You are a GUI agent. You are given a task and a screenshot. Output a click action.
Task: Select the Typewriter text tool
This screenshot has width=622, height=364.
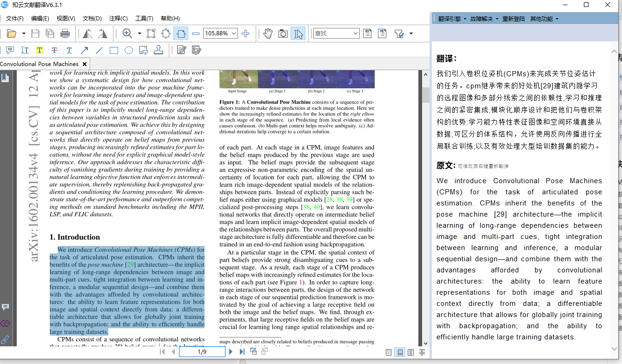tap(25, 50)
